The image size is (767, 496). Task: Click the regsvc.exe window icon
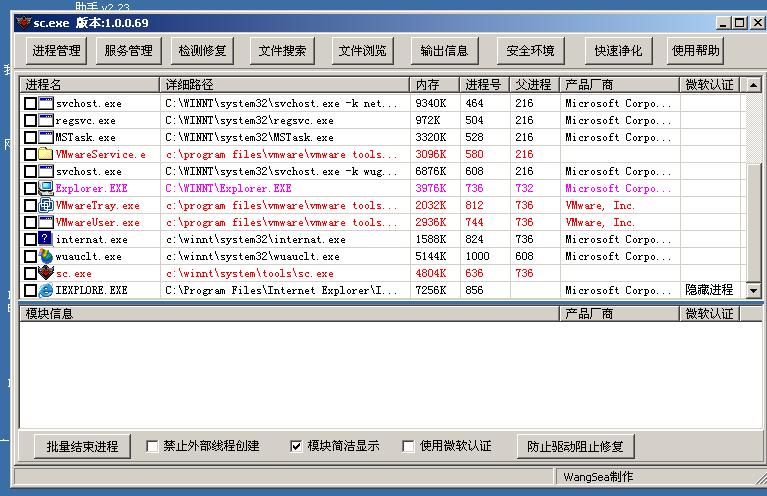pyautogui.click(x=45, y=120)
